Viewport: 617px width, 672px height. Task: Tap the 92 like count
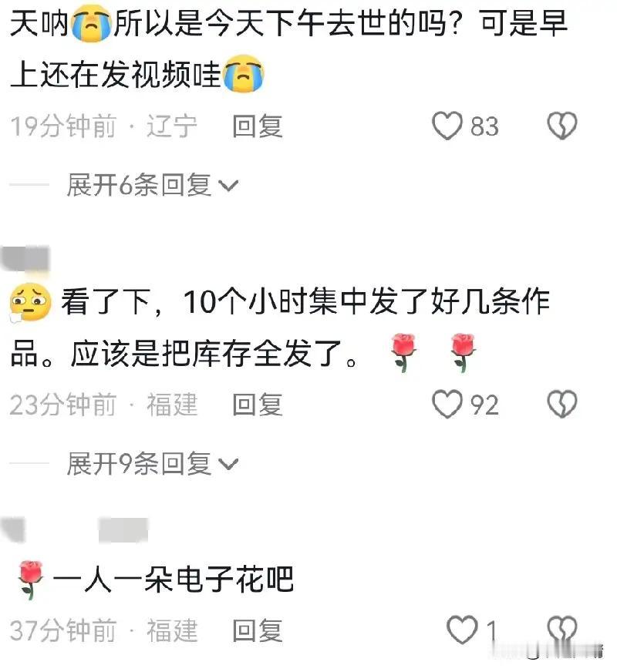484,405
